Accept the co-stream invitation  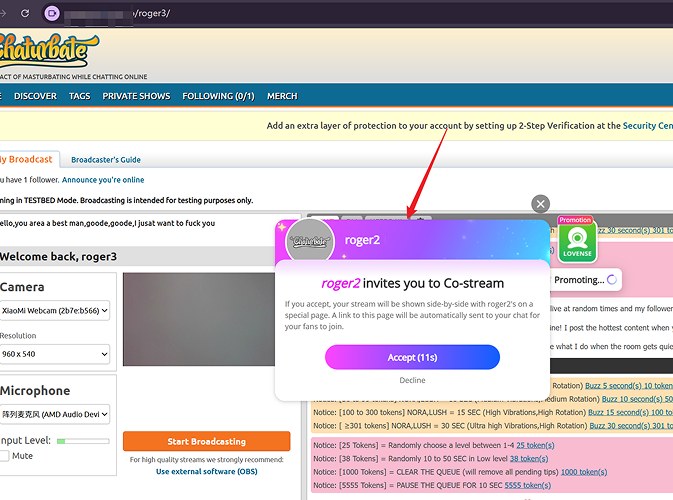[x=412, y=357]
